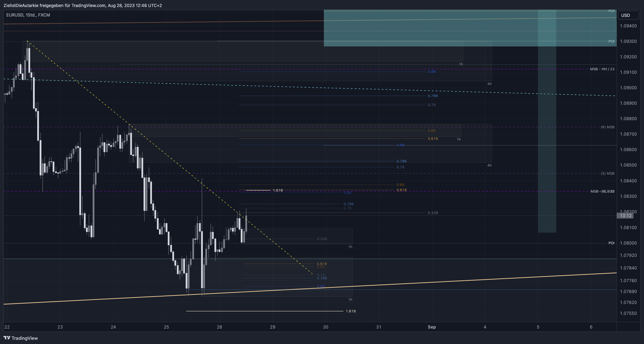Screen dimensions: 644x344
Task: Click the 1.09000 price axis label
Action: click(628, 88)
